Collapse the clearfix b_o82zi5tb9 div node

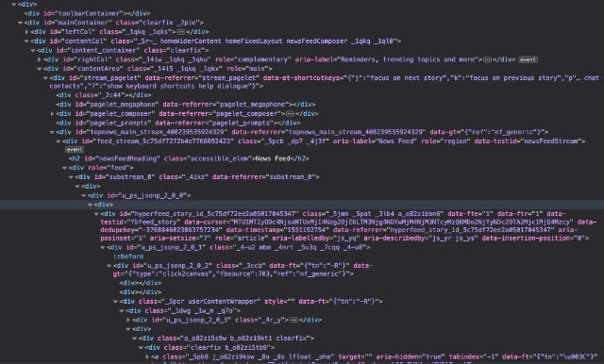click(x=141, y=348)
